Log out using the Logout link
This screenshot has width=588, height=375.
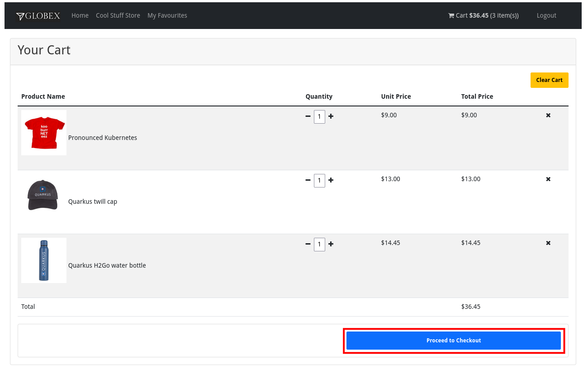coord(546,15)
